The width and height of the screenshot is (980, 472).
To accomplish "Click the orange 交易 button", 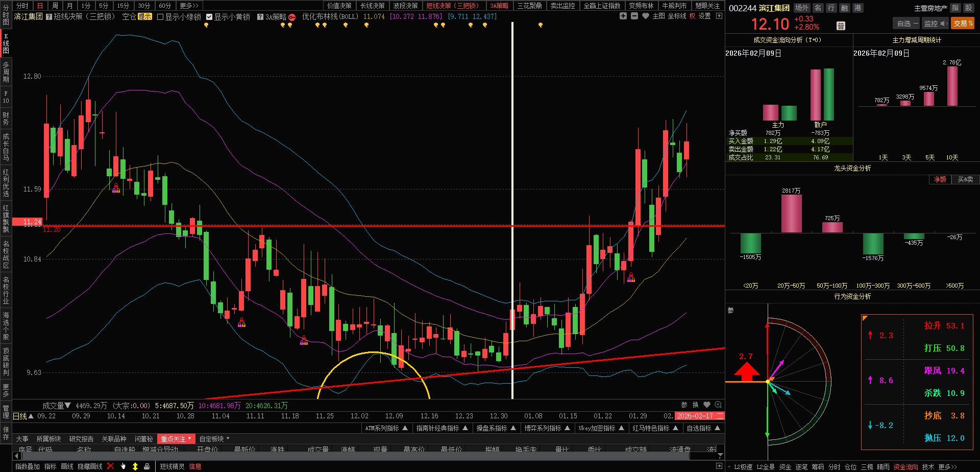I will (x=963, y=23).
